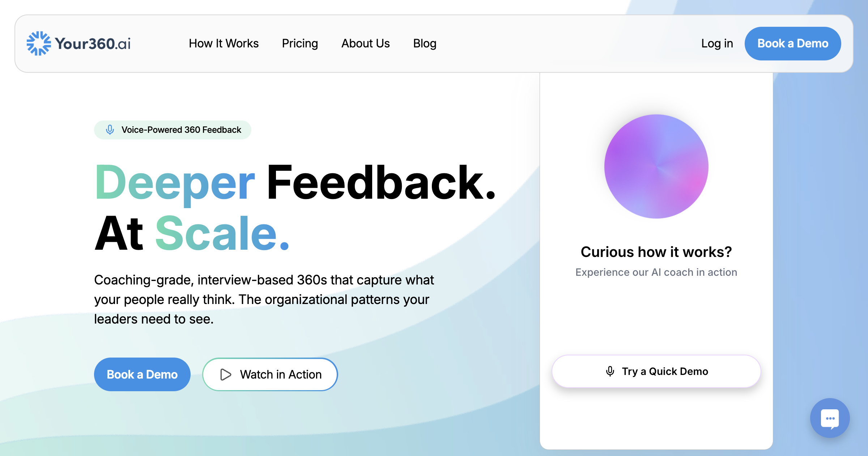Start the Try a Quick Demo button label
Viewport: 868px width, 456px height.
tap(665, 371)
